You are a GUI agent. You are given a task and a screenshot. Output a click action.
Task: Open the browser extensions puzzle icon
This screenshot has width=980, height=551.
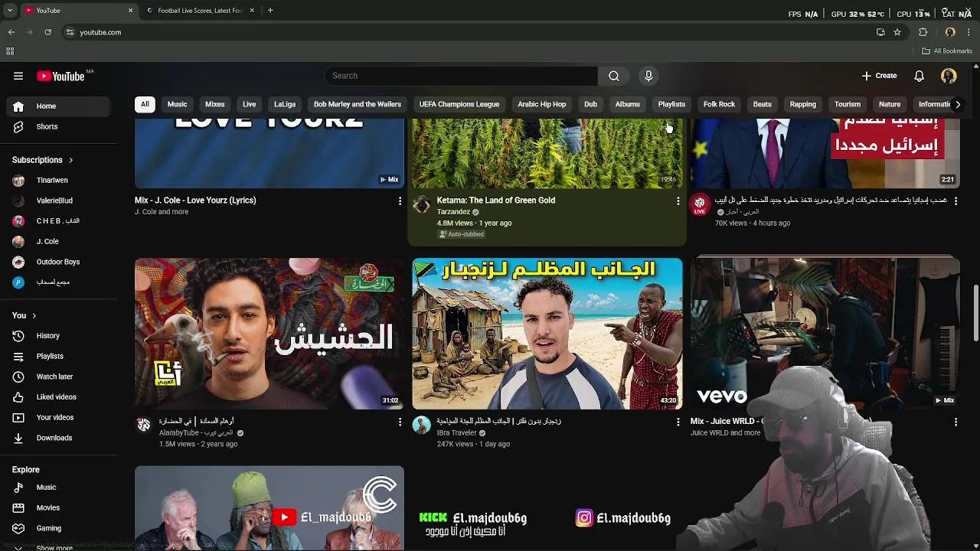[923, 32]
